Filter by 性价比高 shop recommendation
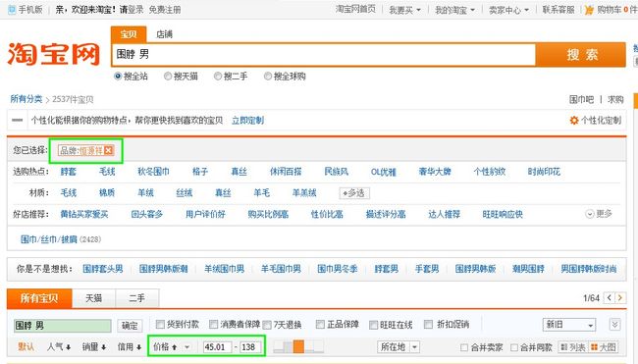The height and width of the screenshot is (364, 638). (327, 214)
